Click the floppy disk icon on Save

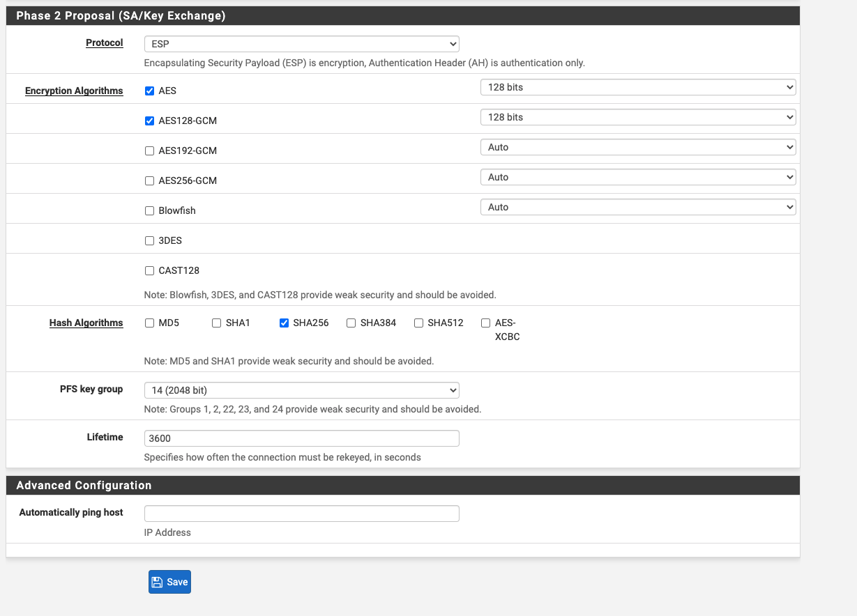point(158,582)
